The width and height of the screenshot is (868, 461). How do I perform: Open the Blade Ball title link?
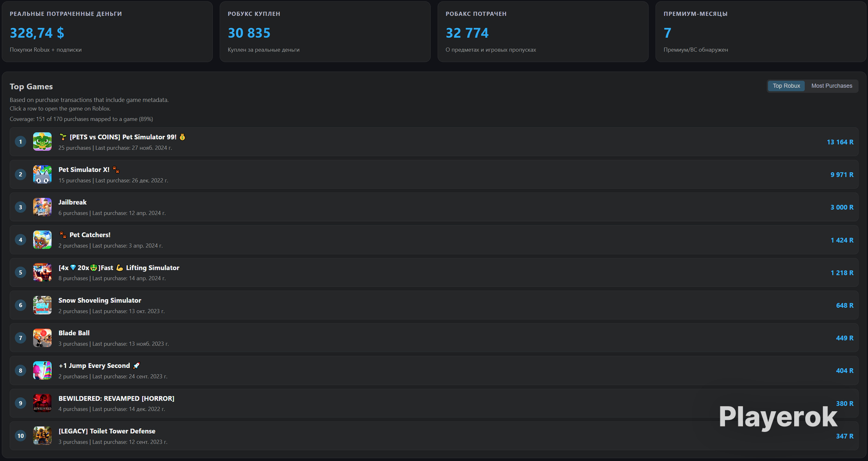pyautogui.click(x=74, y=333)
